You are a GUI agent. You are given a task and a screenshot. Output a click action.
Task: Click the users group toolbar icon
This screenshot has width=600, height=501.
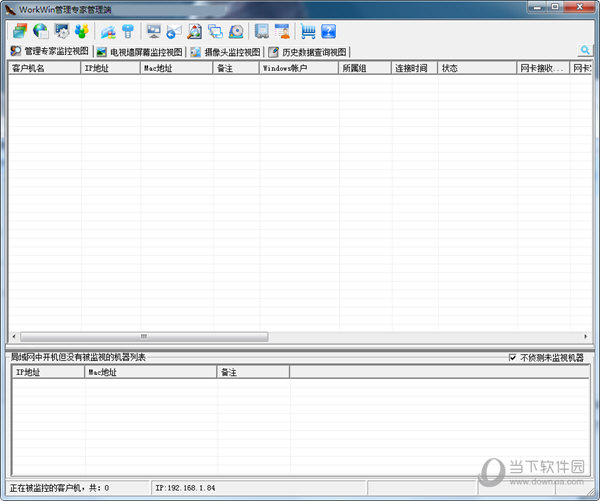82,31
